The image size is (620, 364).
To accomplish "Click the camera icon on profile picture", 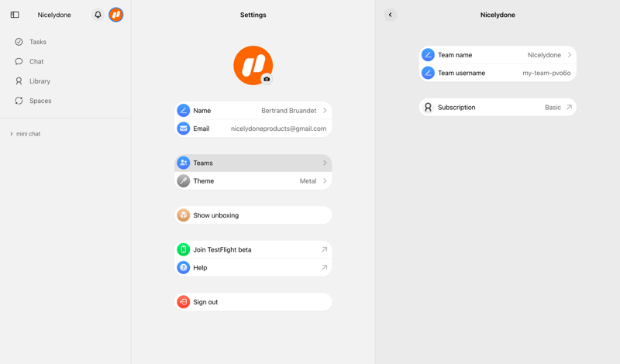I will point(267,79).
